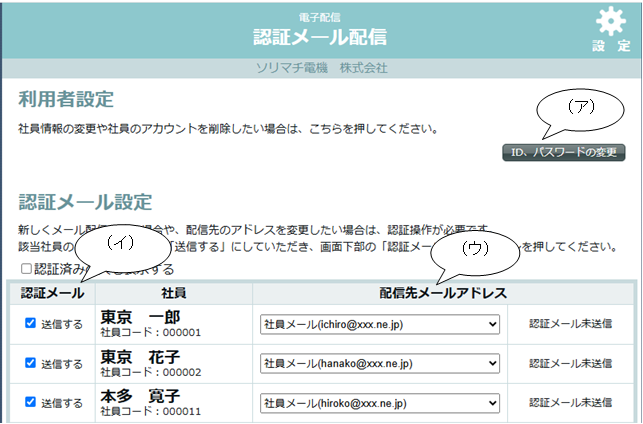
Task: Click the 配信先メールアドレス column header
Action: [x=443, y=293]
